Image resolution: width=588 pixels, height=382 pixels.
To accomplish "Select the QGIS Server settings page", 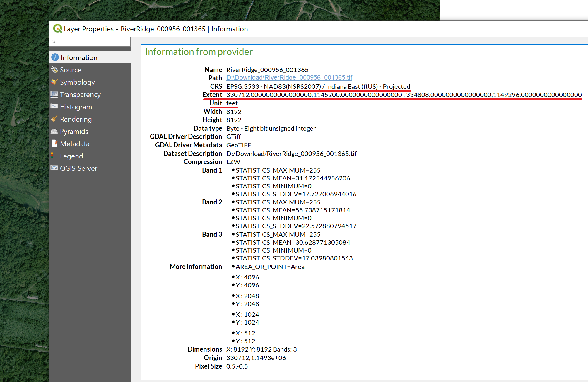I will [x=78, y=168].
